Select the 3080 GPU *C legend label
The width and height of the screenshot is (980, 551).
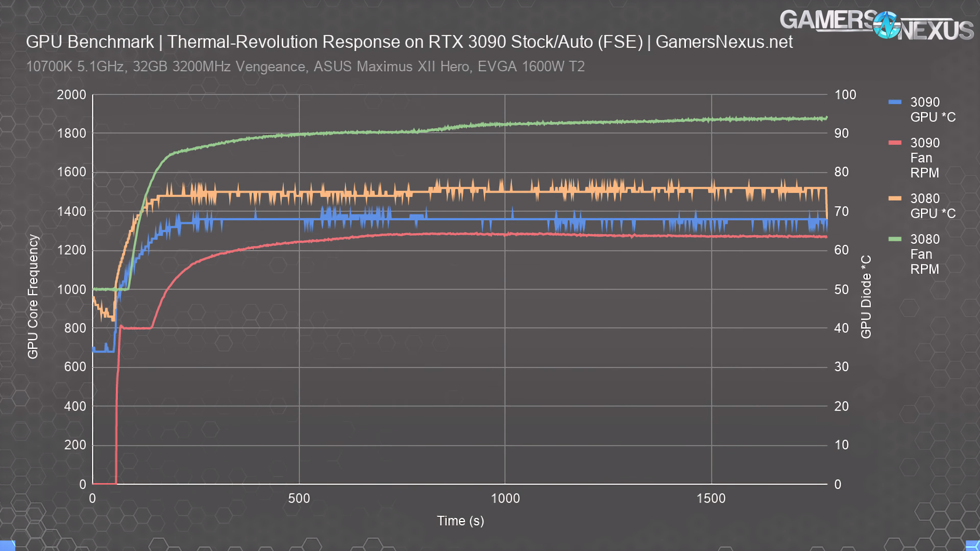point(933,206)
